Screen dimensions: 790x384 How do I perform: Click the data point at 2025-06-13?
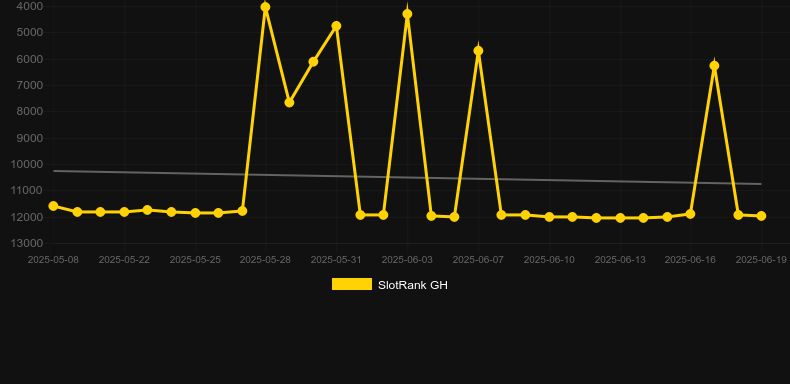pyautogui.click(x=620, y=218)
